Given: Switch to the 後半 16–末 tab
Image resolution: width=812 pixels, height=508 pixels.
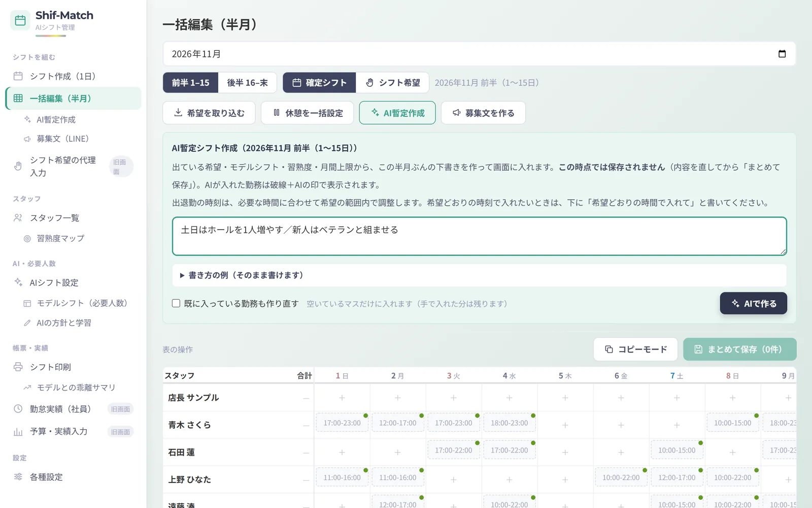Looking at the screenshot, I should point(247,83).
